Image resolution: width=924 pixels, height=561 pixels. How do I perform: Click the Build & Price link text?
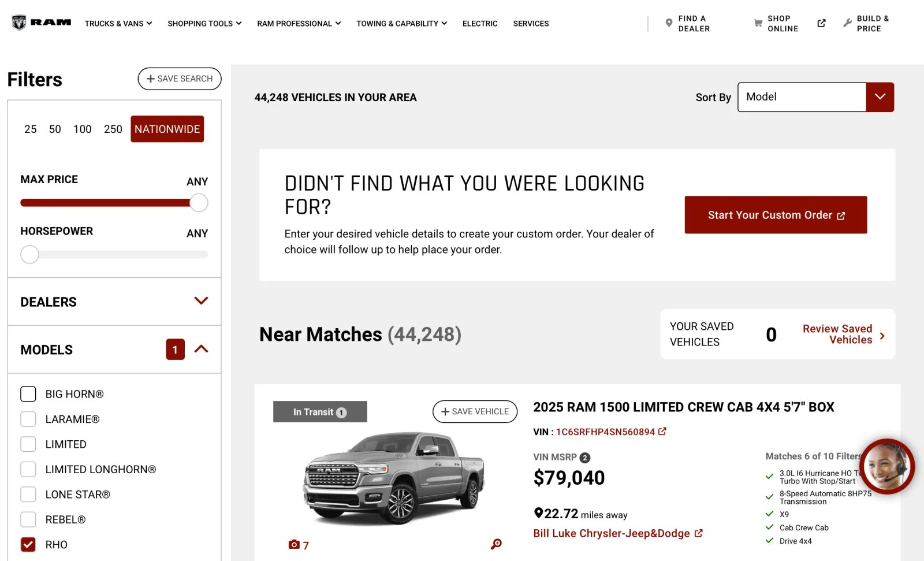click(x=873, y=24)
